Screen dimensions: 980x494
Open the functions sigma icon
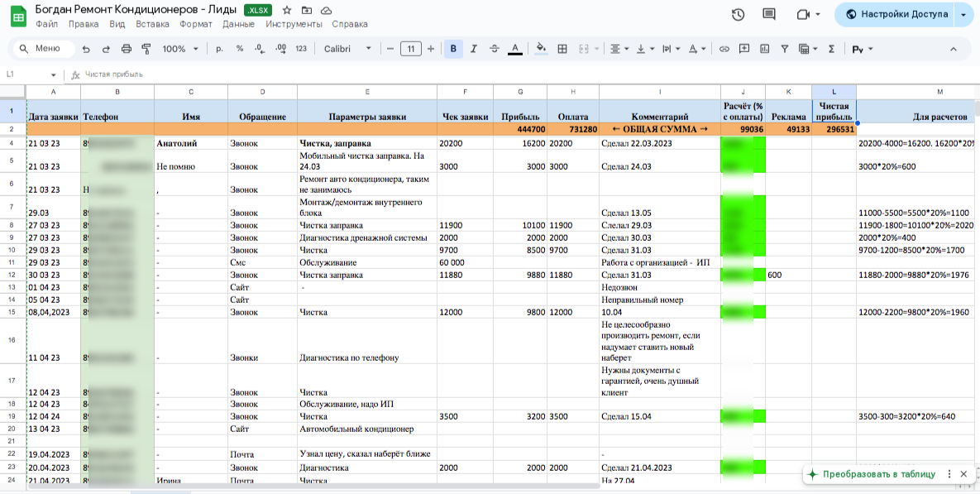point(831,49)
